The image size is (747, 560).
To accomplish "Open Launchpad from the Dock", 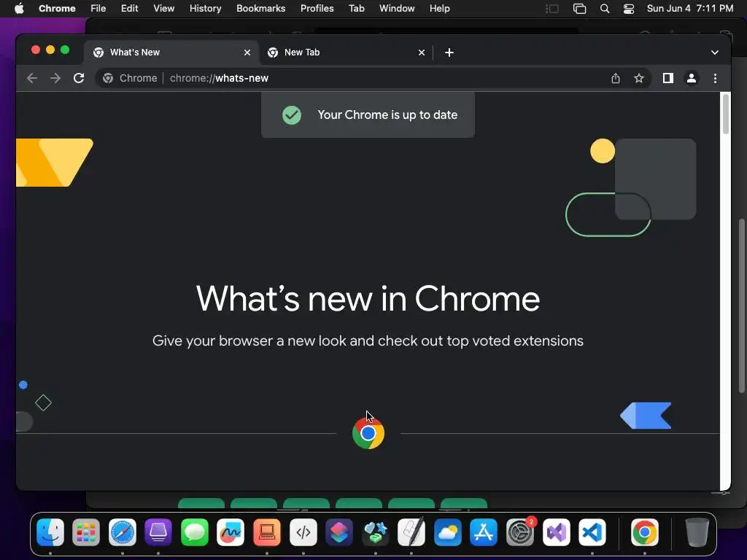I will (86, 532).
